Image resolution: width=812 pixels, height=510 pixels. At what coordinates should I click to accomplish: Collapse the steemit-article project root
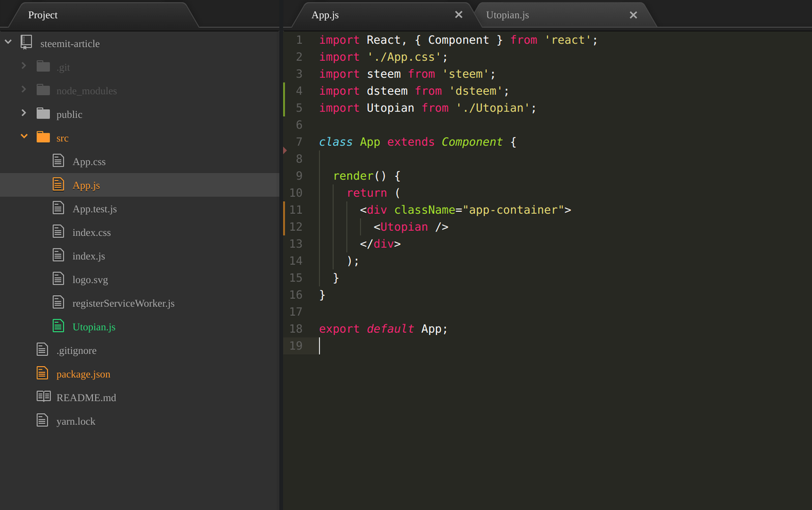click(x=8, y=43)
